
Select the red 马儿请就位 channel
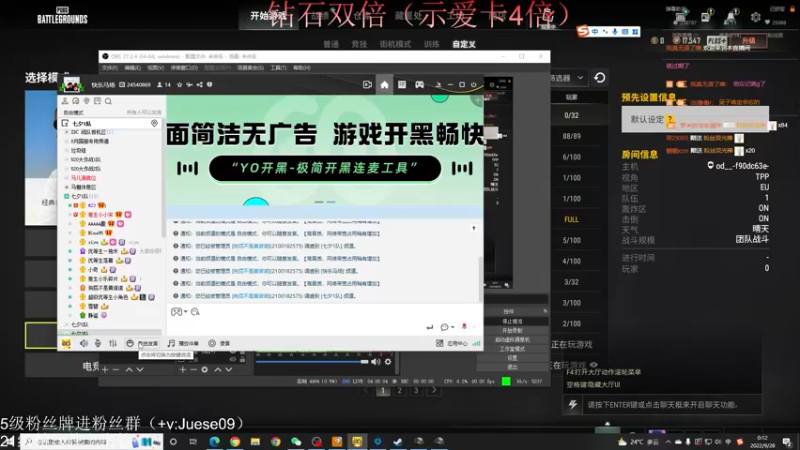[x=83, y=178]
